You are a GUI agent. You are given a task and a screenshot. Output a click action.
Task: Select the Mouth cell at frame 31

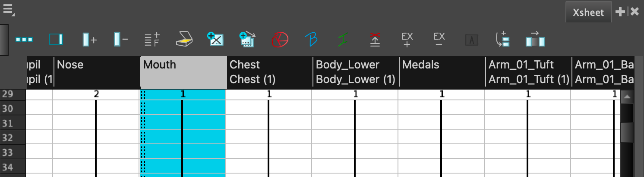pos(183,123)
